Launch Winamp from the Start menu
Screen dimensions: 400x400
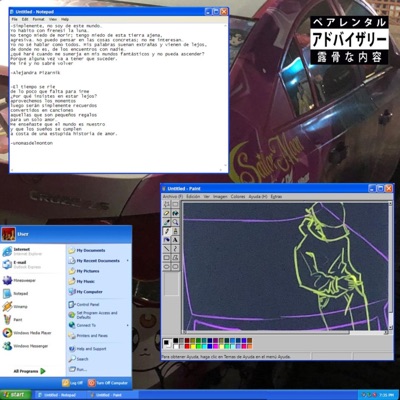[16, 307]
